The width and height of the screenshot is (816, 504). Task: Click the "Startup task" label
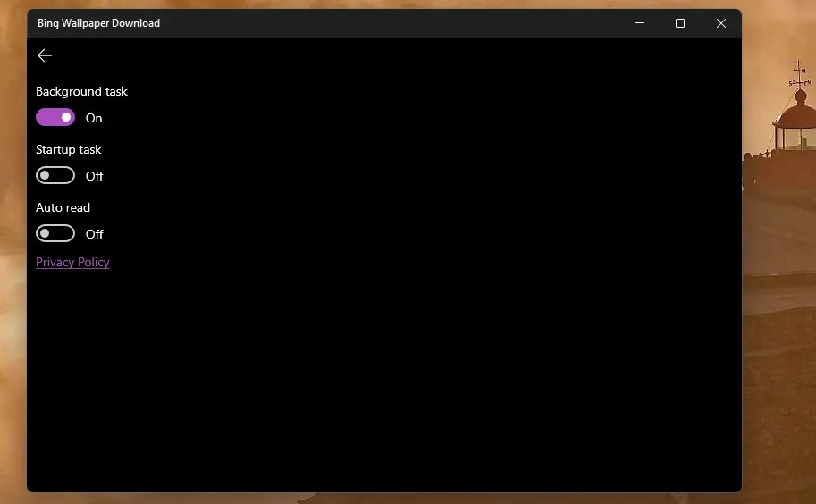pos(68,150)
